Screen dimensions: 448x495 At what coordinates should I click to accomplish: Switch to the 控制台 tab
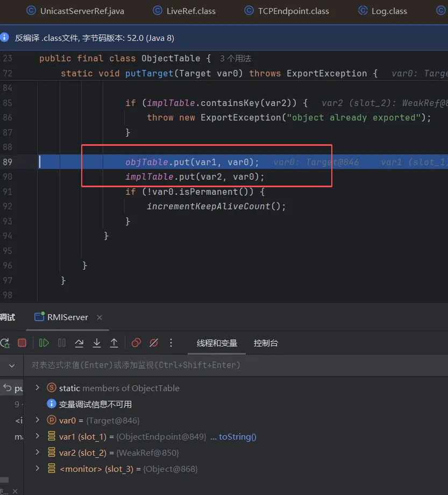coord(266,343)
